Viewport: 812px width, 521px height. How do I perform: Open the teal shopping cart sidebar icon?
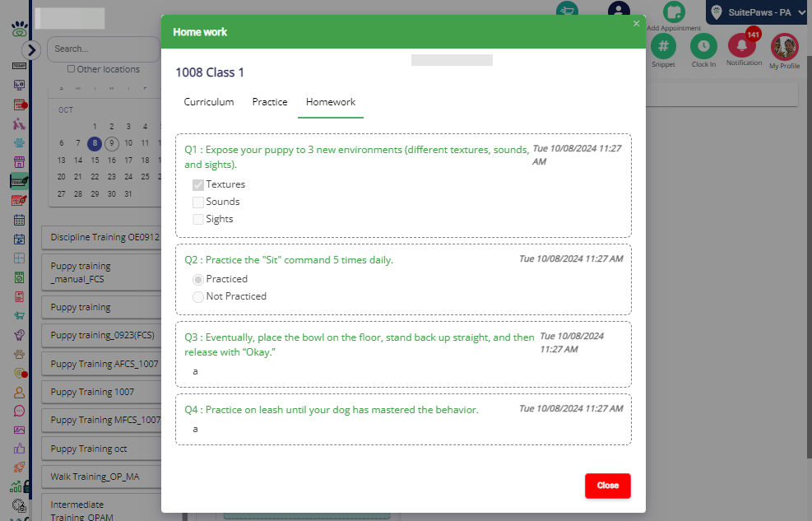[x=19, y=315]
